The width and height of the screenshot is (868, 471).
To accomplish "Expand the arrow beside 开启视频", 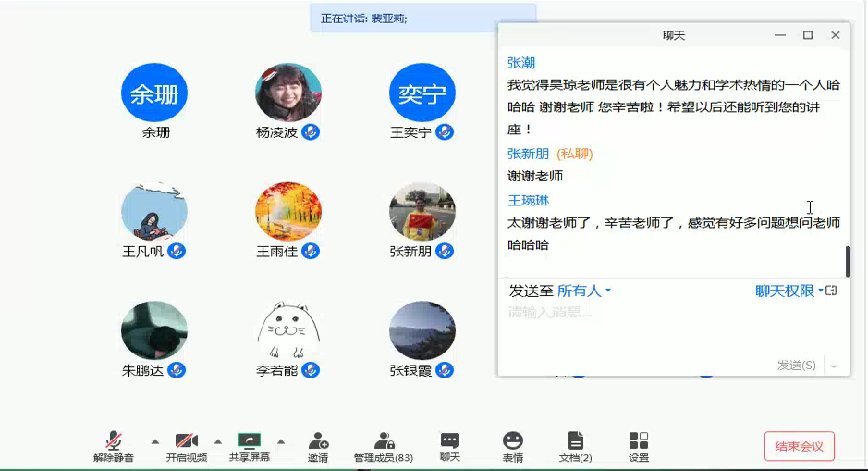I will click(218, 441).
